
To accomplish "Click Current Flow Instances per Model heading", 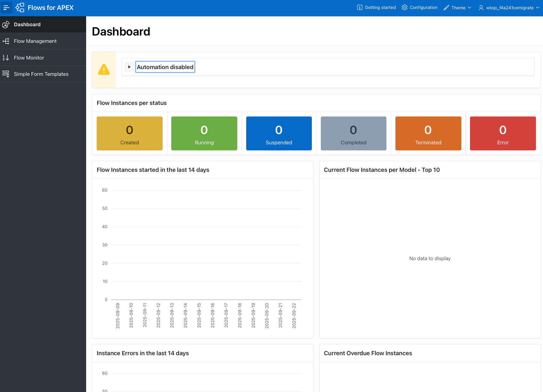I will (x=382, y=170).
